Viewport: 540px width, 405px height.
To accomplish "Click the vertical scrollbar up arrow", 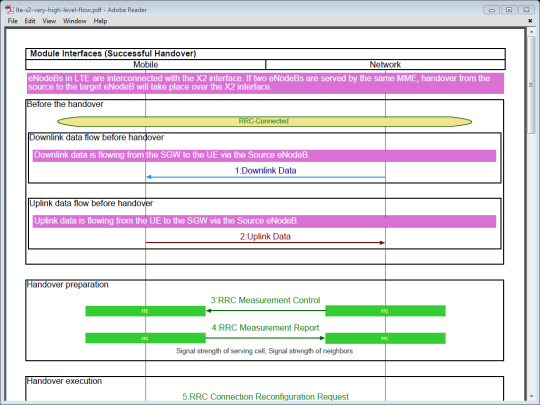I will point(531,32).
